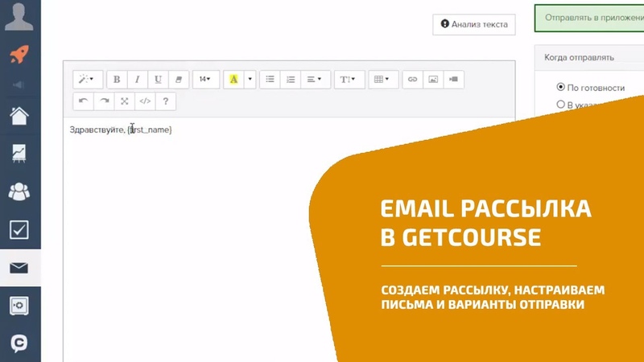
Task: Select the envelope messages sidebar icon
Action: (19, 268)
